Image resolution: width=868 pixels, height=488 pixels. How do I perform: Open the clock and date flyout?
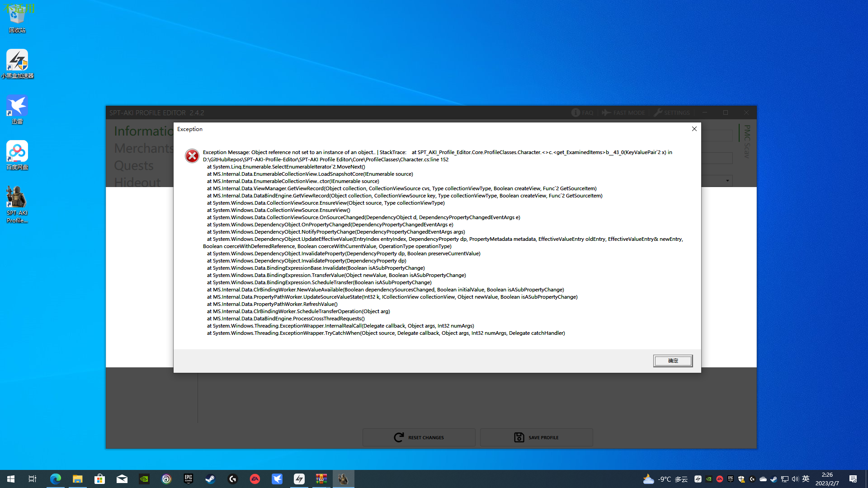[827, 479]
